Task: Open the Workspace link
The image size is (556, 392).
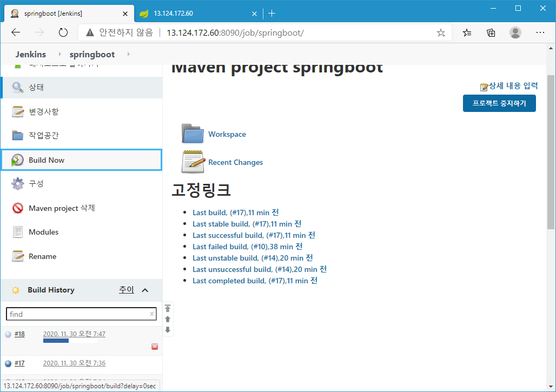Action: tap(227, 134)
